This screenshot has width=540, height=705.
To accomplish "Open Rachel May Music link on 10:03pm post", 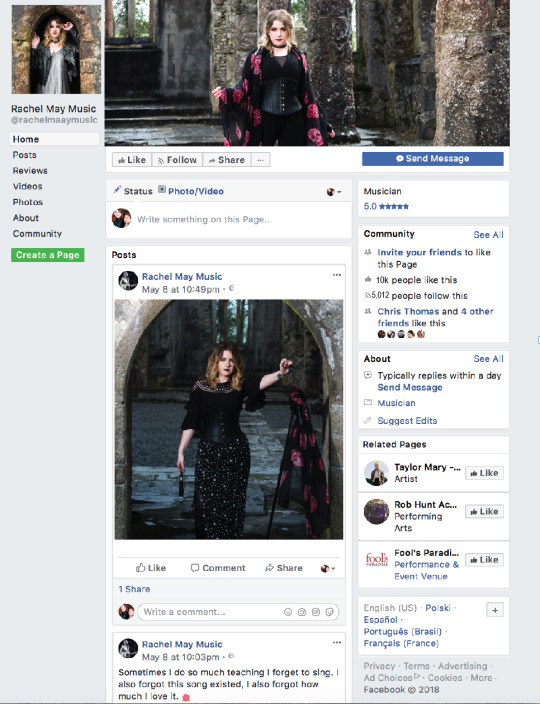I will 182,644.
